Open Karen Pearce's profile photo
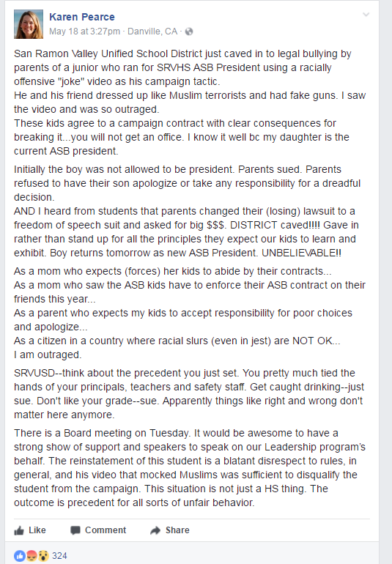 tap(29, 24)
